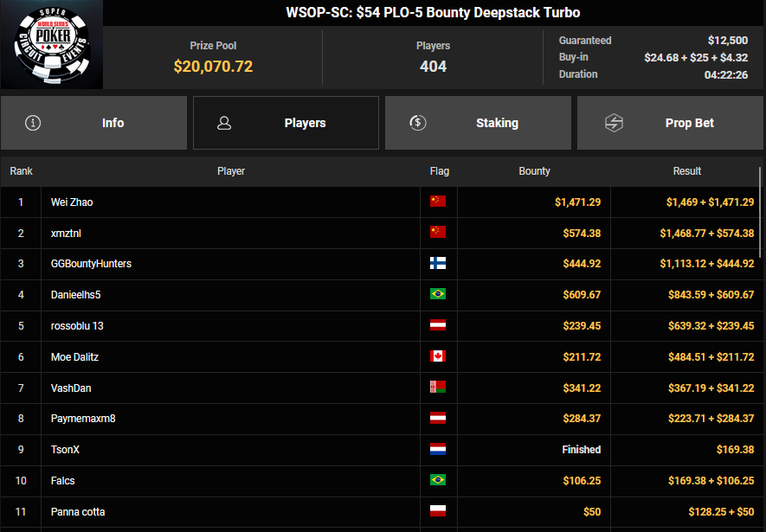The width and height of the screenshot is (766, 532).
Task: Click Brazil flag beside Danieelhs5
Action: [x=438, y=295]
